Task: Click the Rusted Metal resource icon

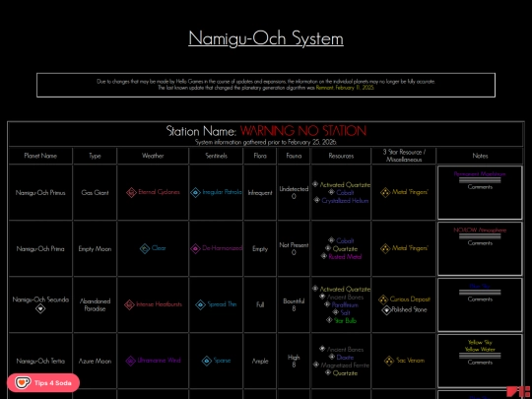Action: pos(324,256)
